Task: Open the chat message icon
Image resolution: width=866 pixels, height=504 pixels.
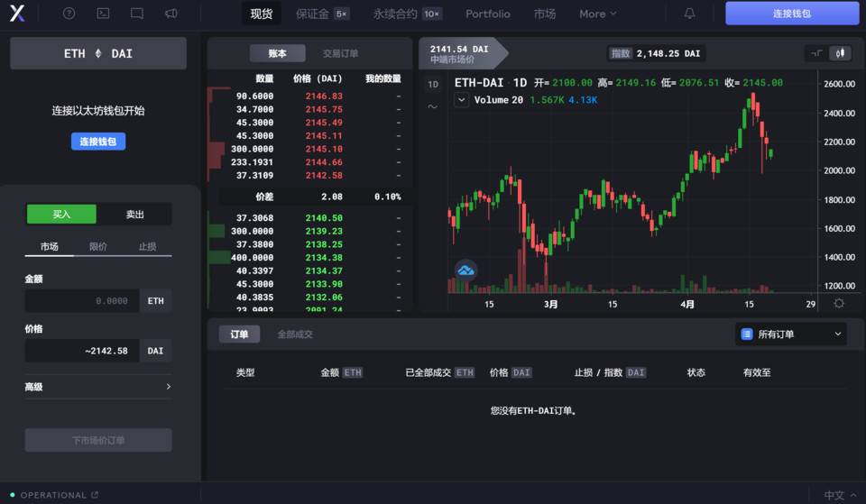Action: (137, 14)
